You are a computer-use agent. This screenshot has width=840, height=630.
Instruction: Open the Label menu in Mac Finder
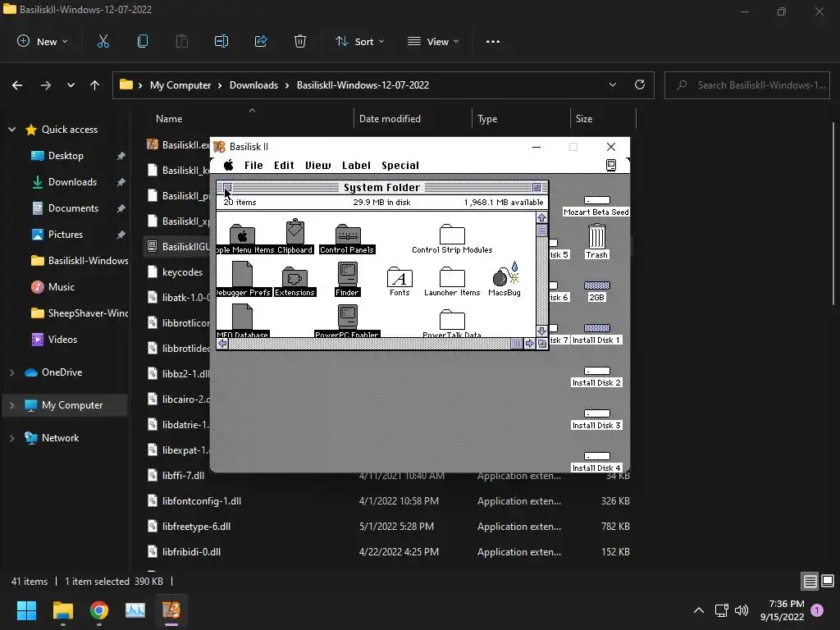point(356,166)
